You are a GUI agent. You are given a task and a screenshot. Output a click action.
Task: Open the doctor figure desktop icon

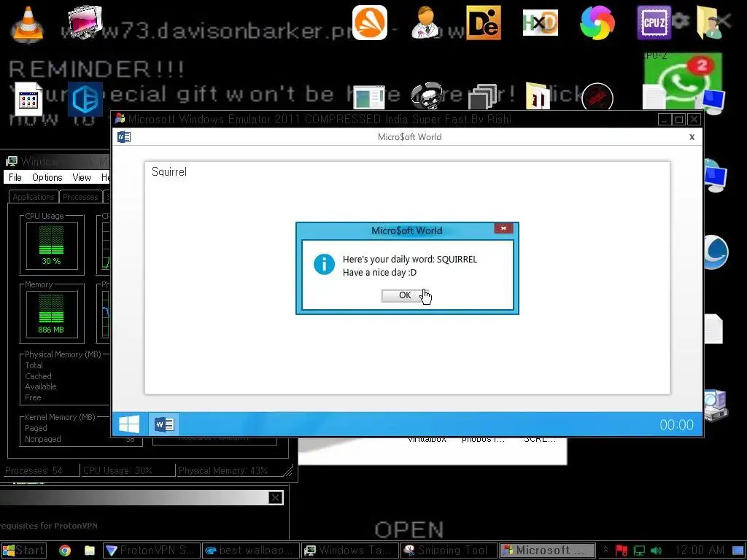(x=426, y=23)
